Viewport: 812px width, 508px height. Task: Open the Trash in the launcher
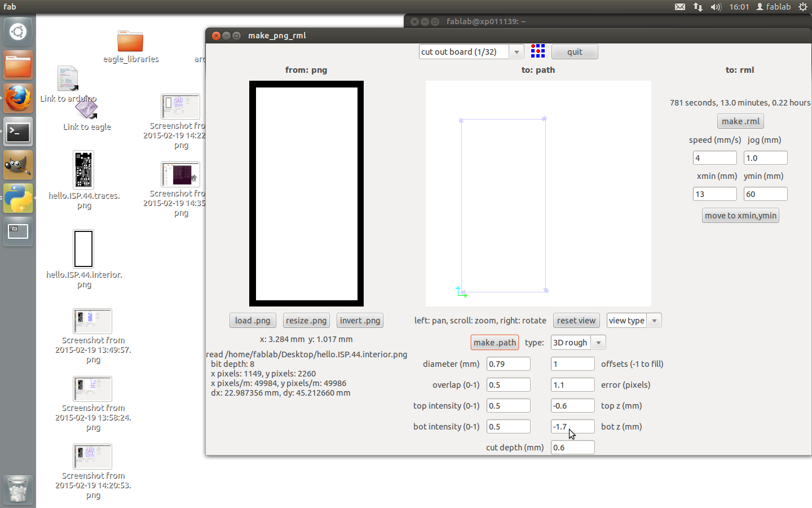pos(18,489)
